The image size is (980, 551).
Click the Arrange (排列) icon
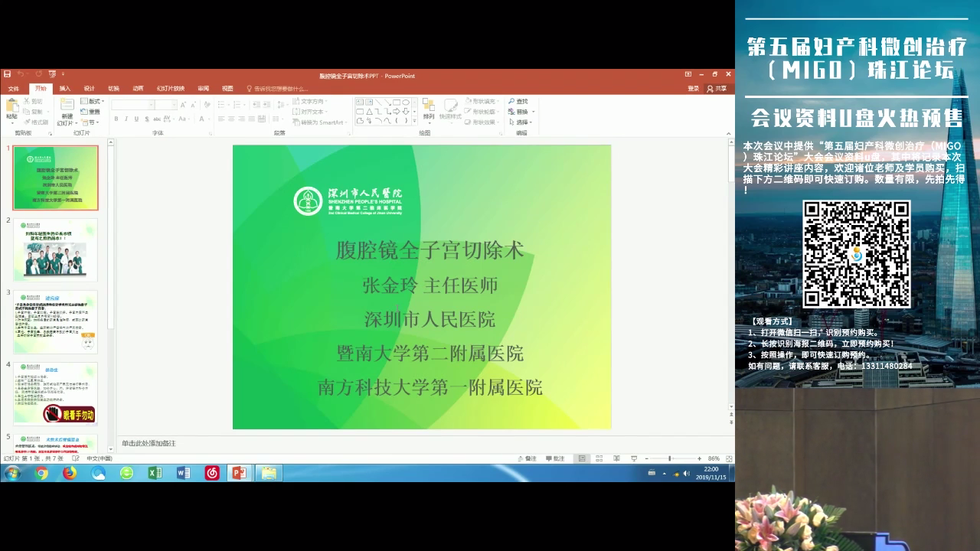pos(429,106)
